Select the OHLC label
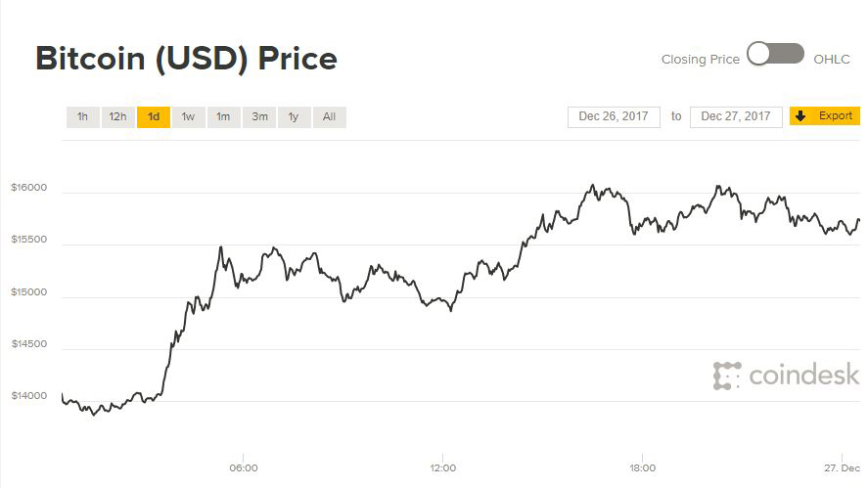868x488 pixels. point(832,60)
